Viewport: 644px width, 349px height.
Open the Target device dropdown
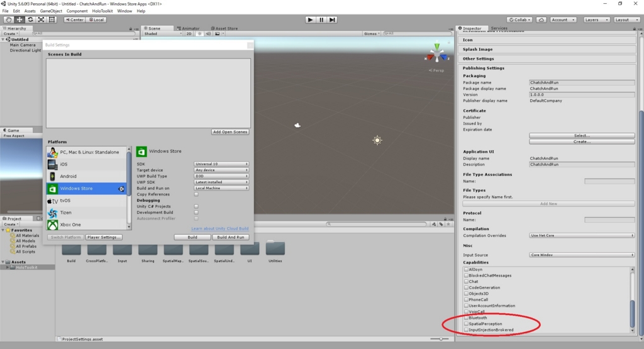point(221,170)
